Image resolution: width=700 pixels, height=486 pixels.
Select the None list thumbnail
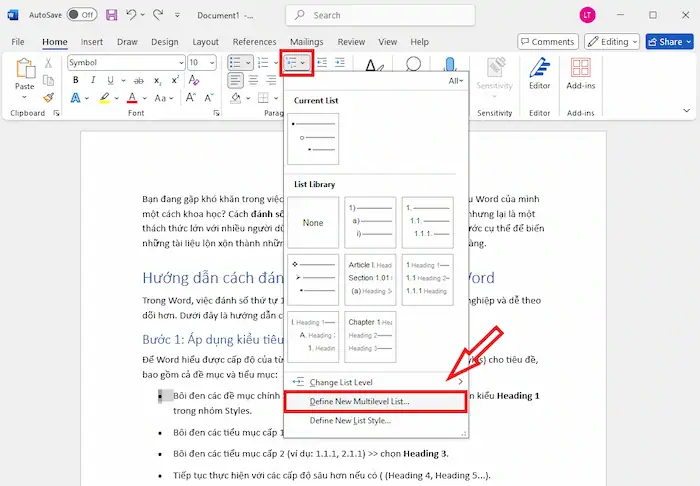[313, 222]
